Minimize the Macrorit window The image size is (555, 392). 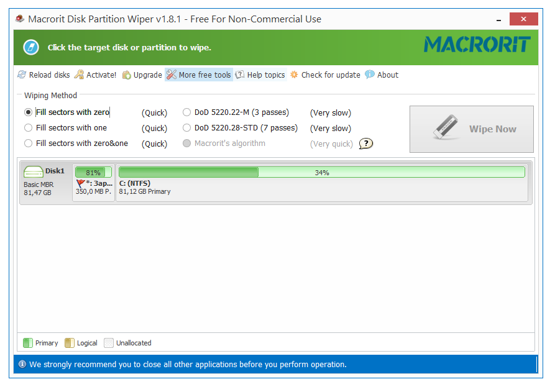point(498,20)
